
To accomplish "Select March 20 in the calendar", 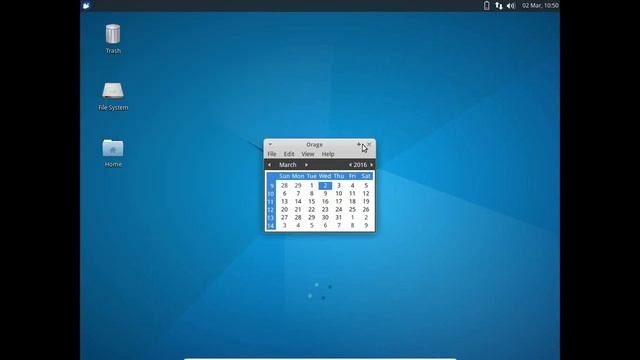I will (x=284, y=209).
